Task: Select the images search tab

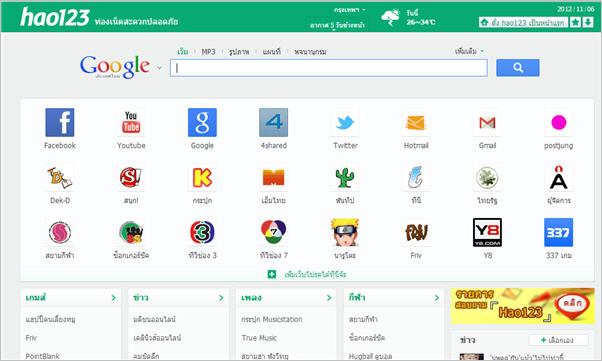Action: coord(239,51)
